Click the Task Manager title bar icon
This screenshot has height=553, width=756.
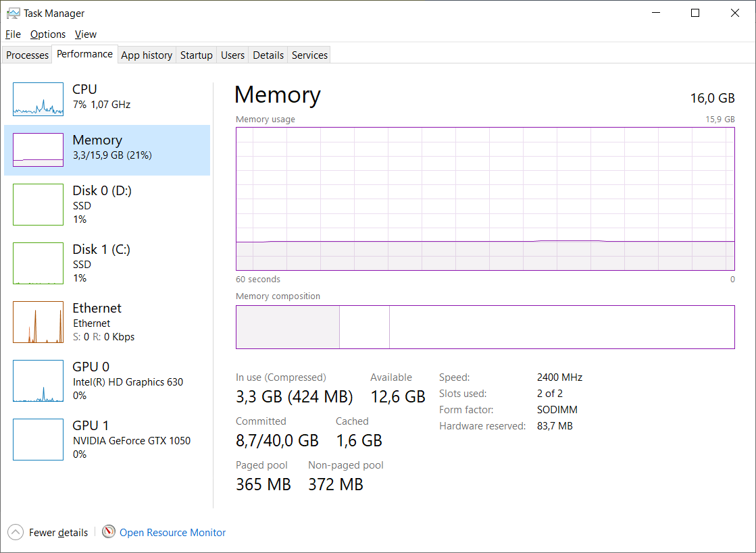pos(13,14)
